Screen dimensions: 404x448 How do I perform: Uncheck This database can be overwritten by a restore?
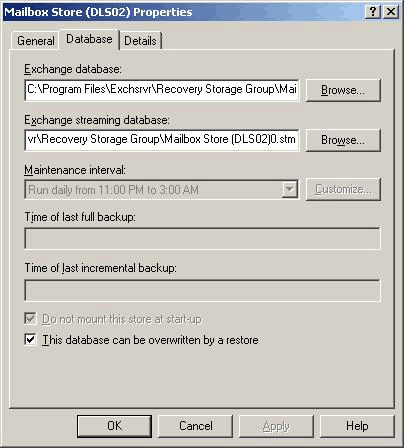point(30,340)
